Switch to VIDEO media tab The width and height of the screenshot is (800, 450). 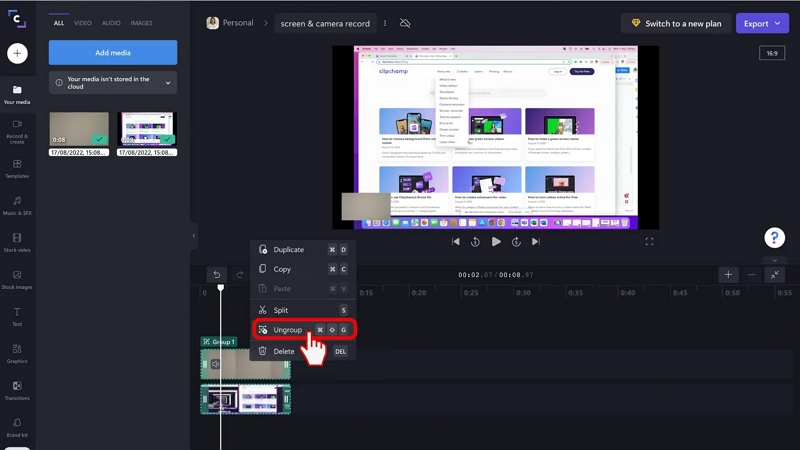click(x=83, y=23)
